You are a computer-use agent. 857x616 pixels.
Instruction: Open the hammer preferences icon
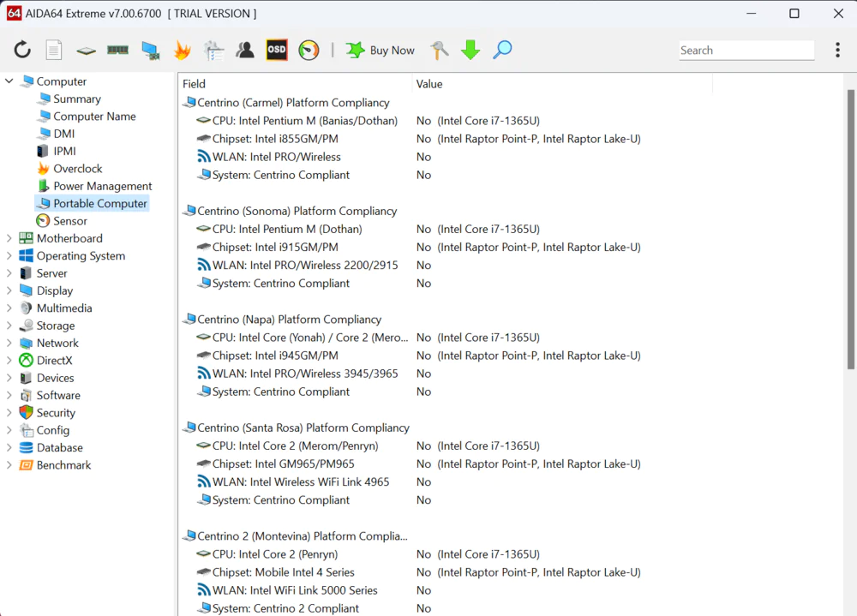pos(439,51)
